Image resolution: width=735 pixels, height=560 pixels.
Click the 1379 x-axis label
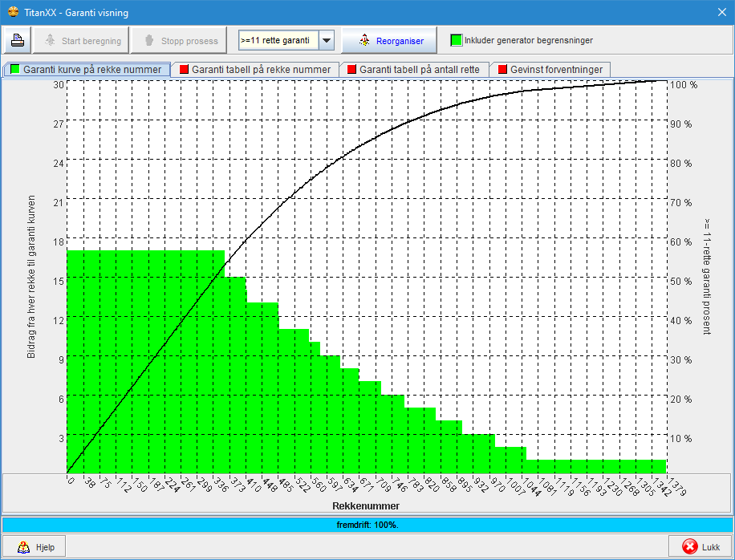click(x=676, y=486)
